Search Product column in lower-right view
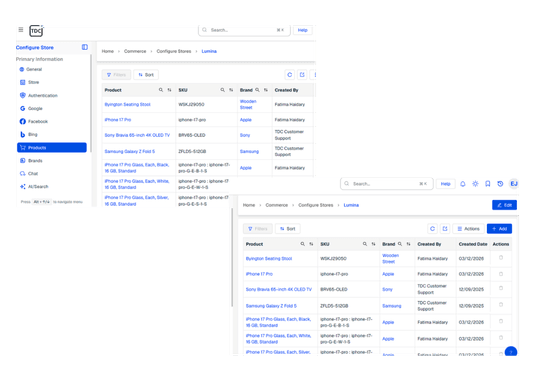Image resolution: width=540 pixels, height=384 pixels. (x=302, y=244)
